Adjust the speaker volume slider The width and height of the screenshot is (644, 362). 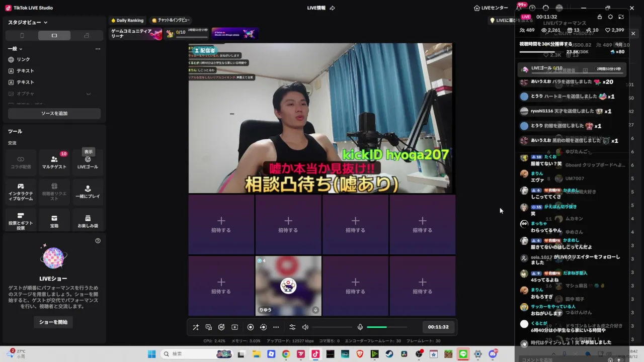click(x=332, y=327)
